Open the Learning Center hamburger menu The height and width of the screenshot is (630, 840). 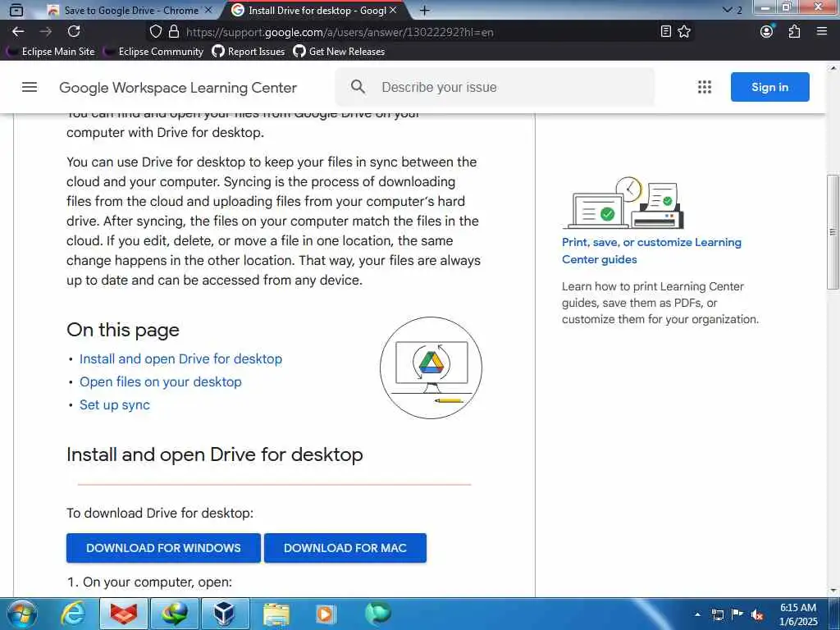(x=30, y=87)
